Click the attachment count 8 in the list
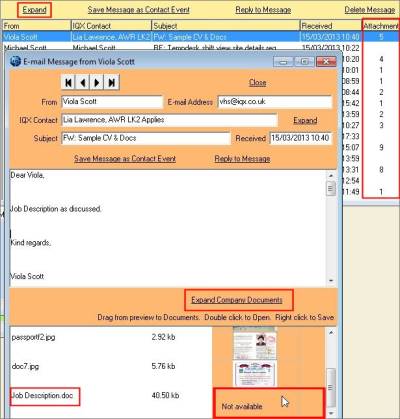Image resolution: width=400 pixels, height=419 pixels. point(381,170)
